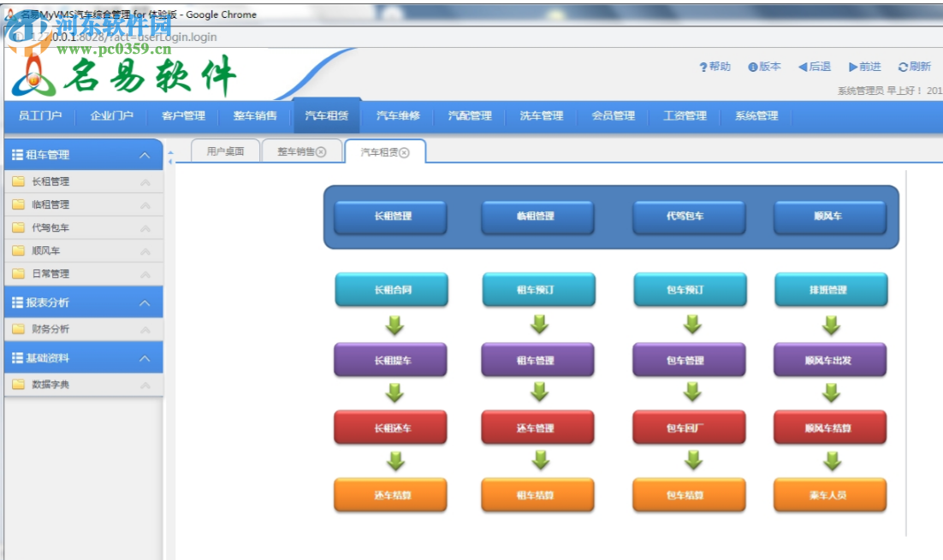Click the 顺风车结算 red button

[829, 427]
